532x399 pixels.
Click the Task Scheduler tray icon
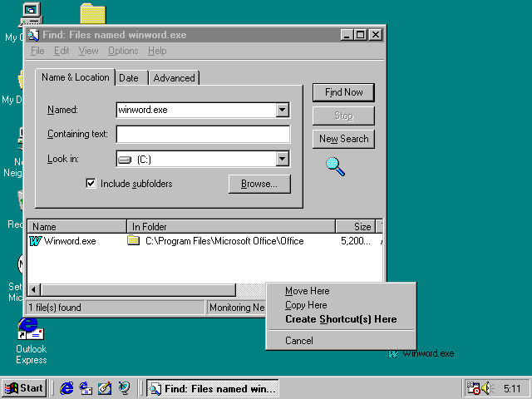[x=472, y=388]
